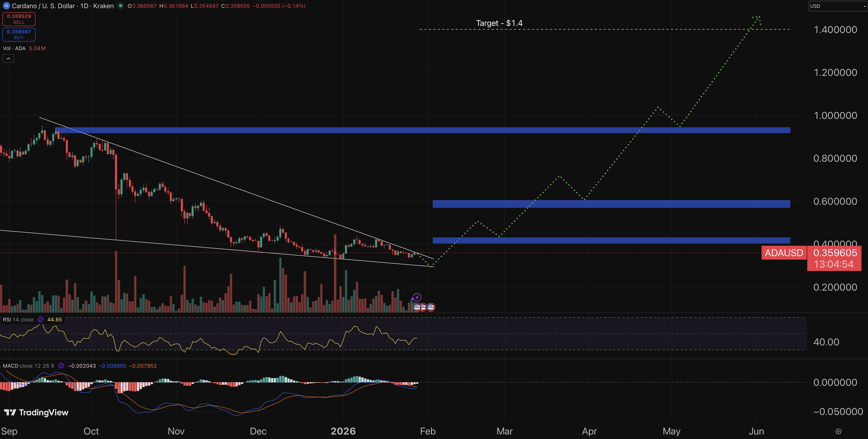Click the MACD indicator refresh icon
Screen dimensions: 868x439
(x=61, y=366)
